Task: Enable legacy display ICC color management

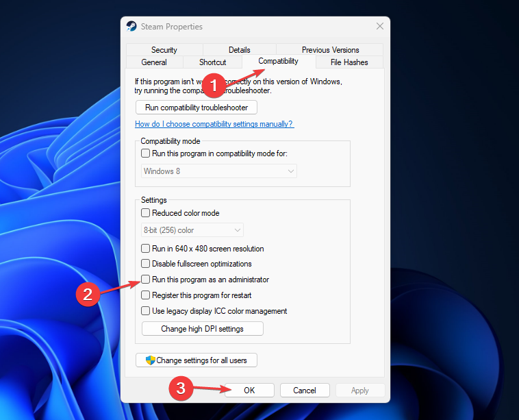Action: 145,310
